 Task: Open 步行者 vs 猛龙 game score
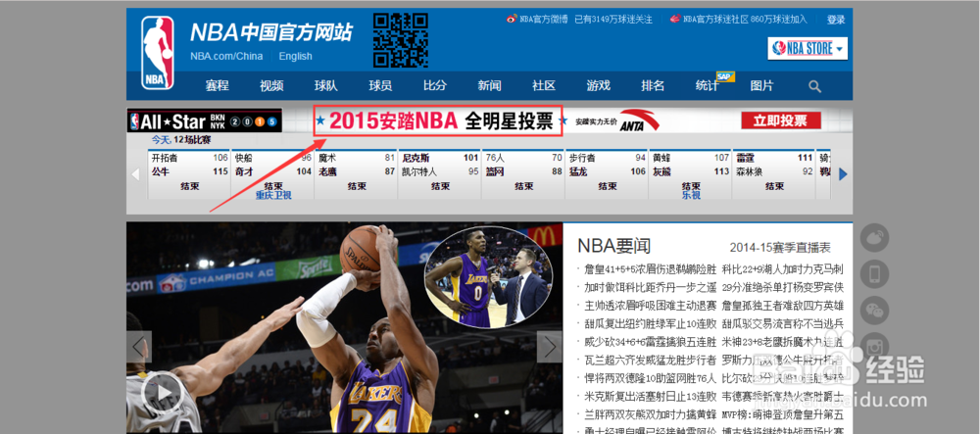[x=607, y=174]
